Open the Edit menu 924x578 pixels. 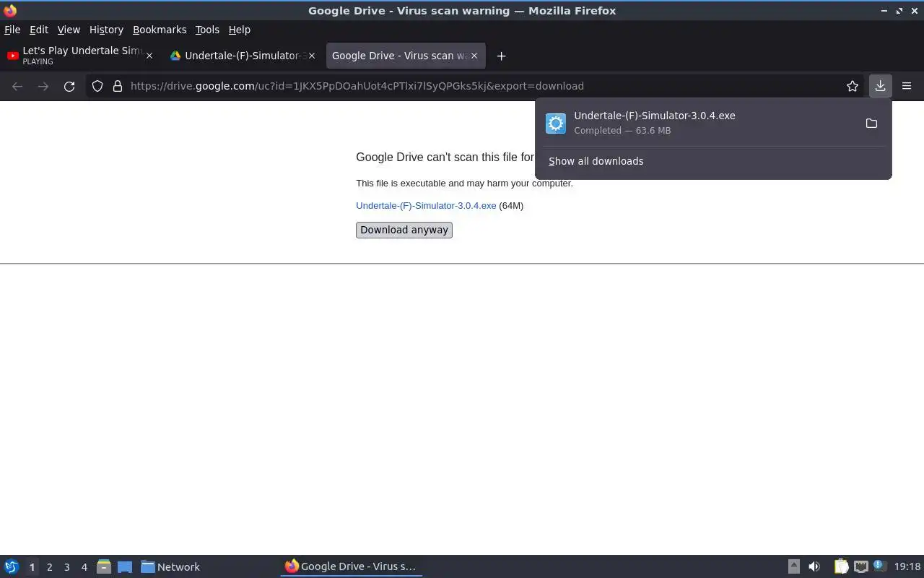tap(39, 30)
